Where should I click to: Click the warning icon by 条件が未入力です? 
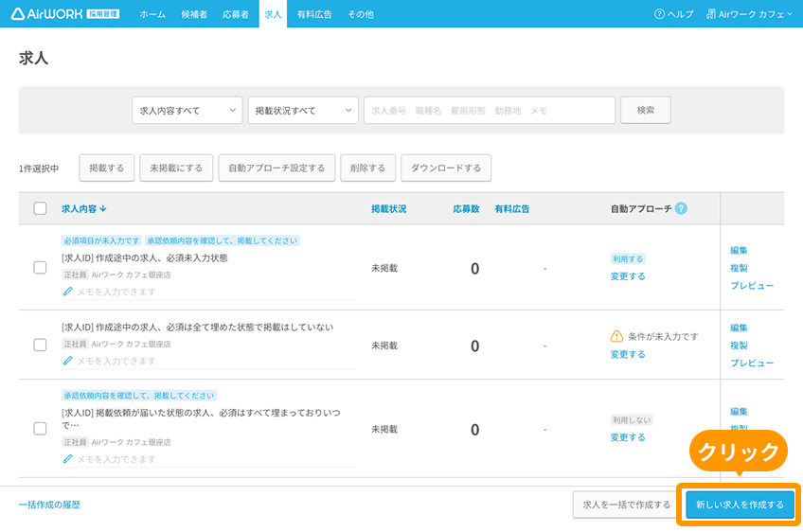[616, 336]
